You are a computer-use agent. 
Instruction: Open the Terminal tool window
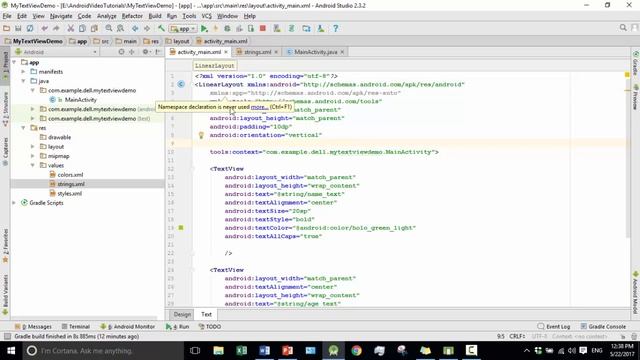pos(76,327)
